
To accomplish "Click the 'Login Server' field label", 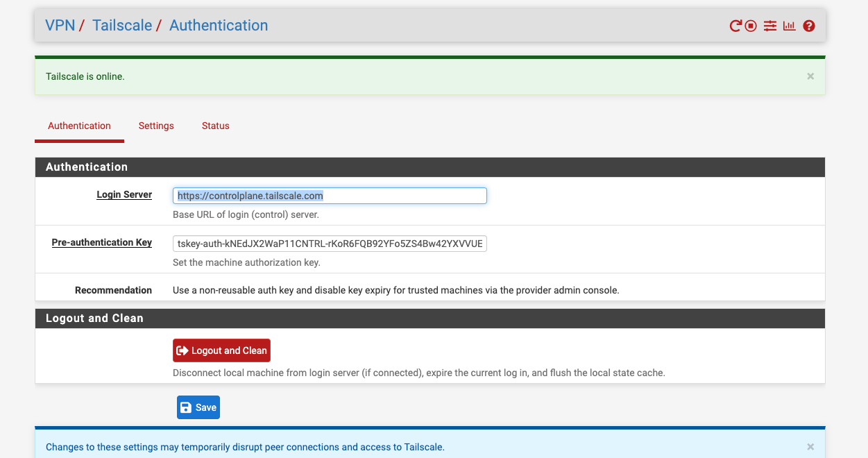I will 124,195.
